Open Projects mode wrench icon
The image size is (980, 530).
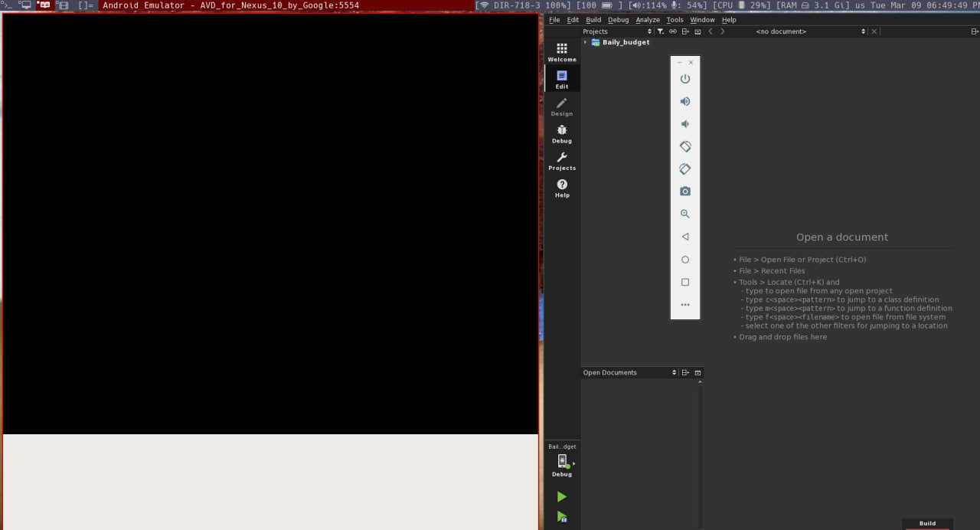[x=562, y=161]
